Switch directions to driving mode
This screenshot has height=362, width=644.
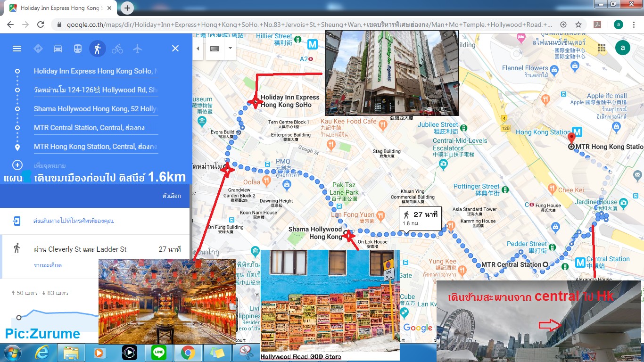point(58,49)
